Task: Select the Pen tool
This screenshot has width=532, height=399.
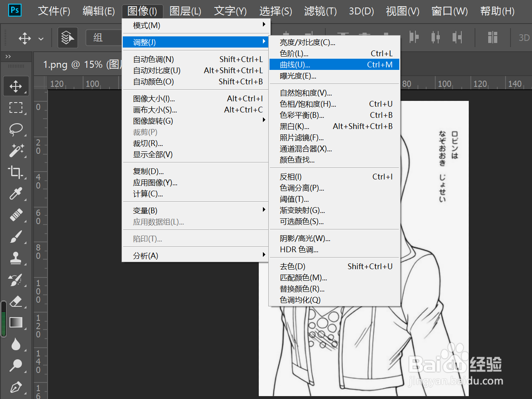Action: tap(16, 388)
